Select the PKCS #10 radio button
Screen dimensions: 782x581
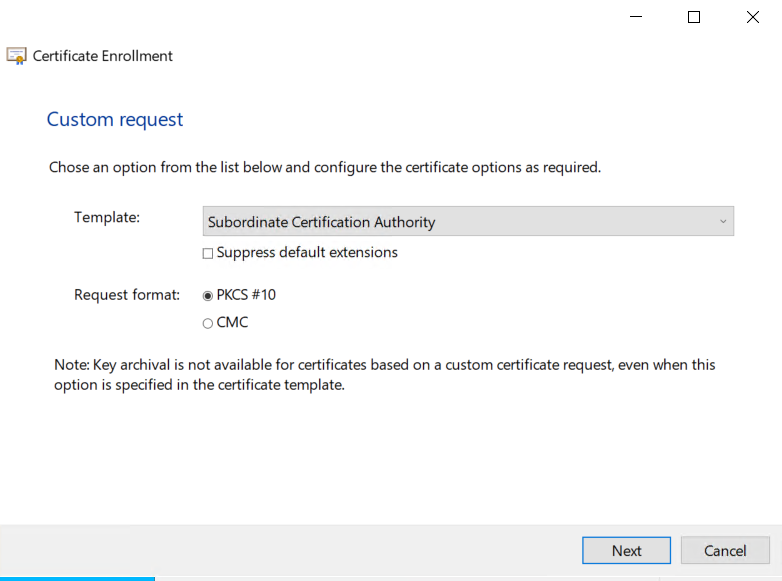tap(208, 295)
